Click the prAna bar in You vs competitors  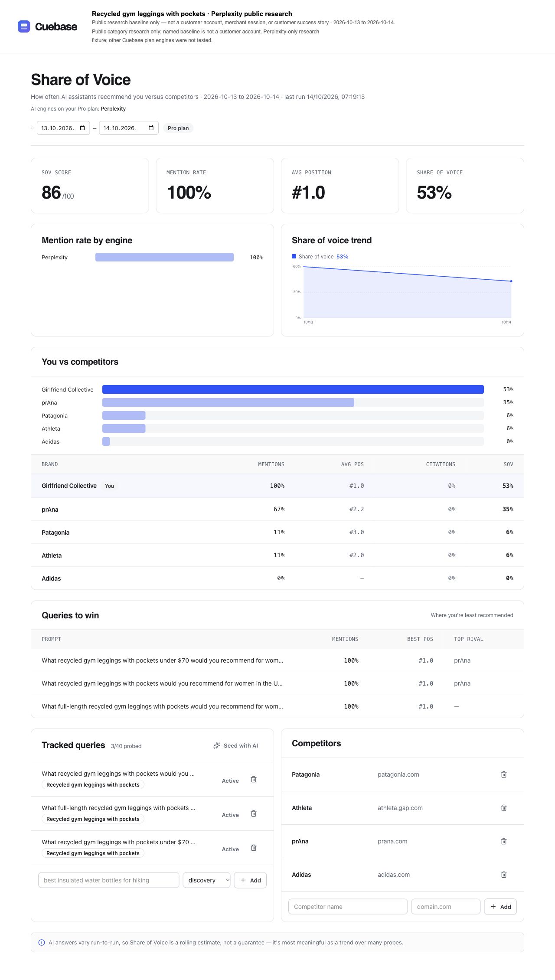point(228,402)
